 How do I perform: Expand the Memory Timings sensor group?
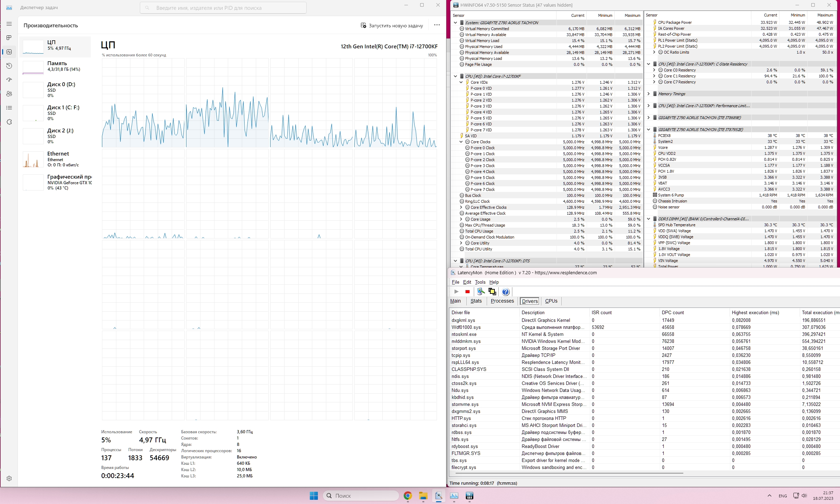pyautogui.click(x=649, y=94)
